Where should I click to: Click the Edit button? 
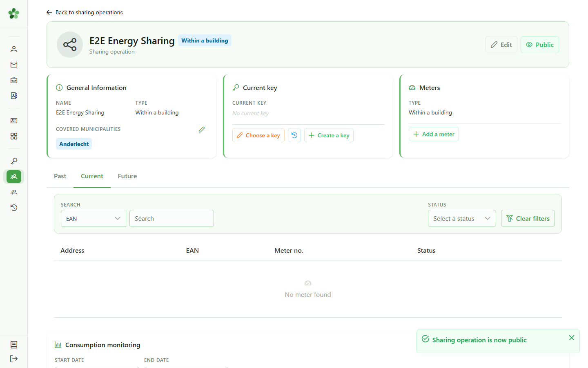click(501, 45)
